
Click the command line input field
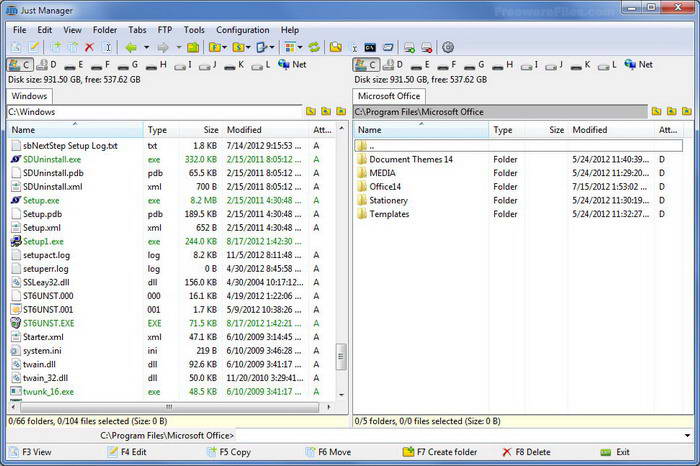[x=458, y=435]
